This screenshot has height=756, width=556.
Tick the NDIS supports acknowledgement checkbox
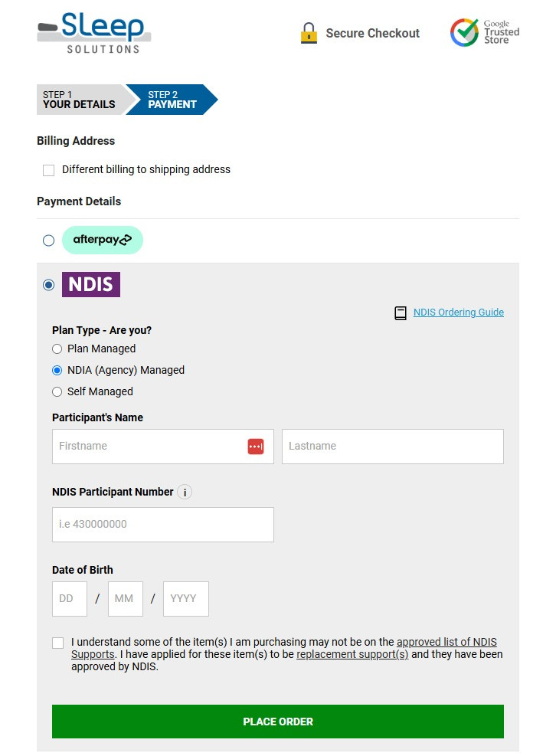coord(58,643)
